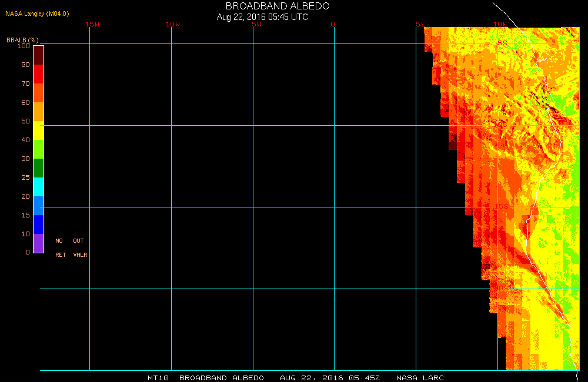This screenshot has height=382, width=588.
Task: Select the bright red 70-80% legend swatch
Action: [x=38, y=74]
